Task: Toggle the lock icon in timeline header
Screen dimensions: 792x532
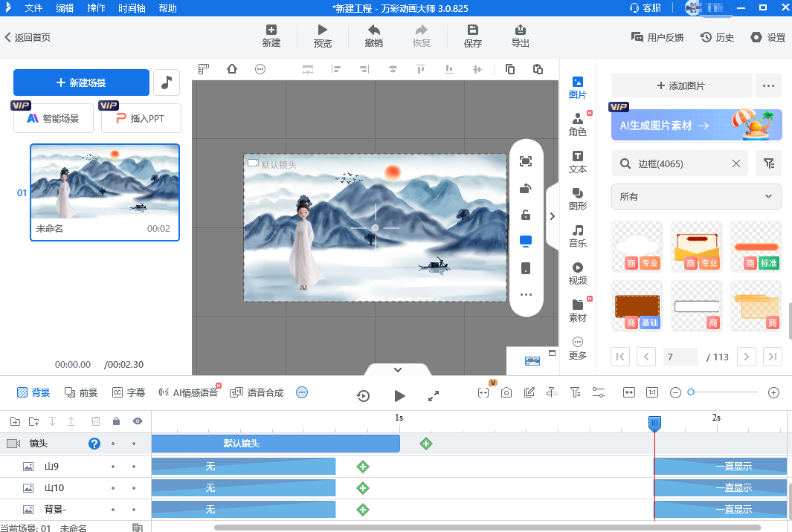Action: tap(116, 421)
